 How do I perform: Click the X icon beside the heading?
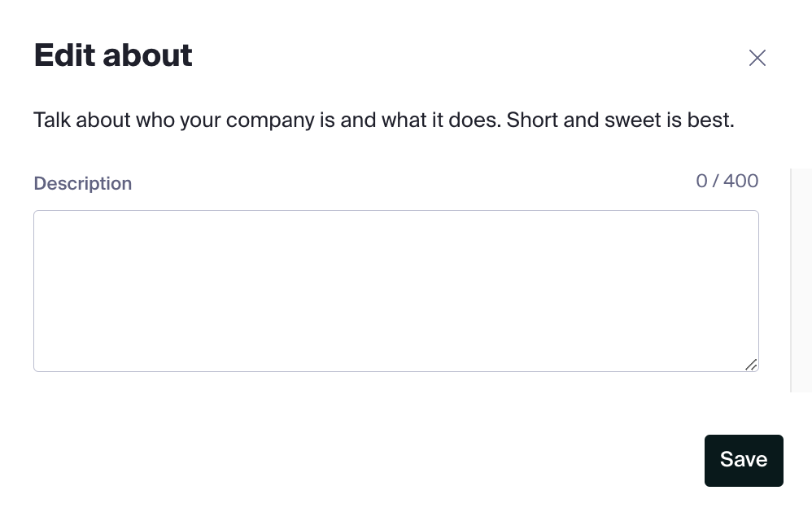pyautogui.click(x=757, y=58)
